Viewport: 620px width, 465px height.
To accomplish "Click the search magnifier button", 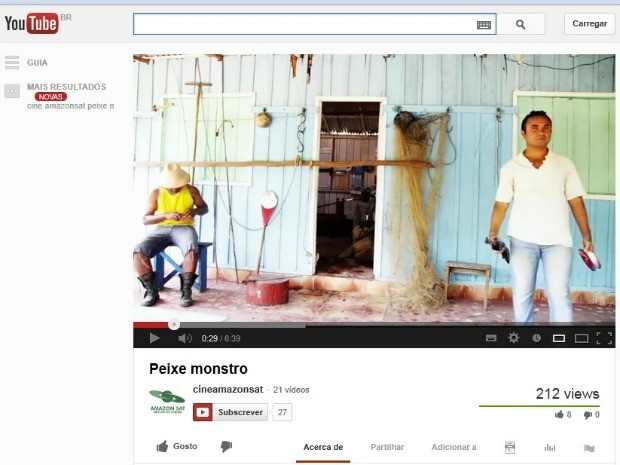I will click(521, 24).
